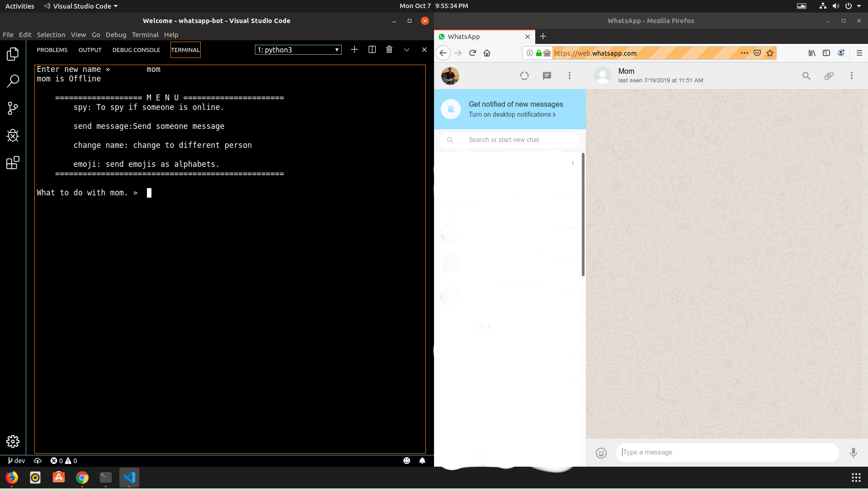Open errors and warnings status indicator
This screenshot has height=492, width=868.
(64, 461)
